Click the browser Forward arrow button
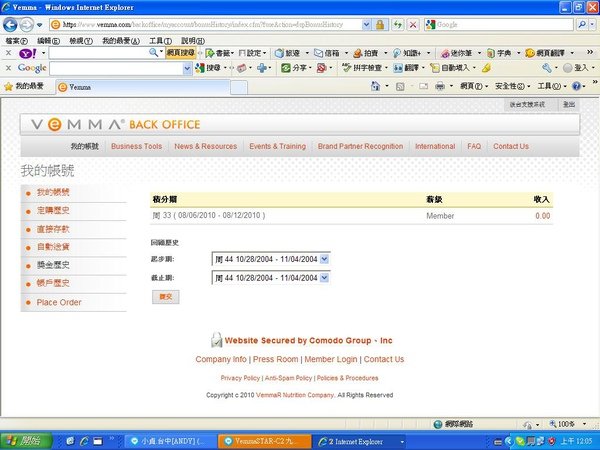This screenshot has height=450, width=600. (x=26, y=25)
